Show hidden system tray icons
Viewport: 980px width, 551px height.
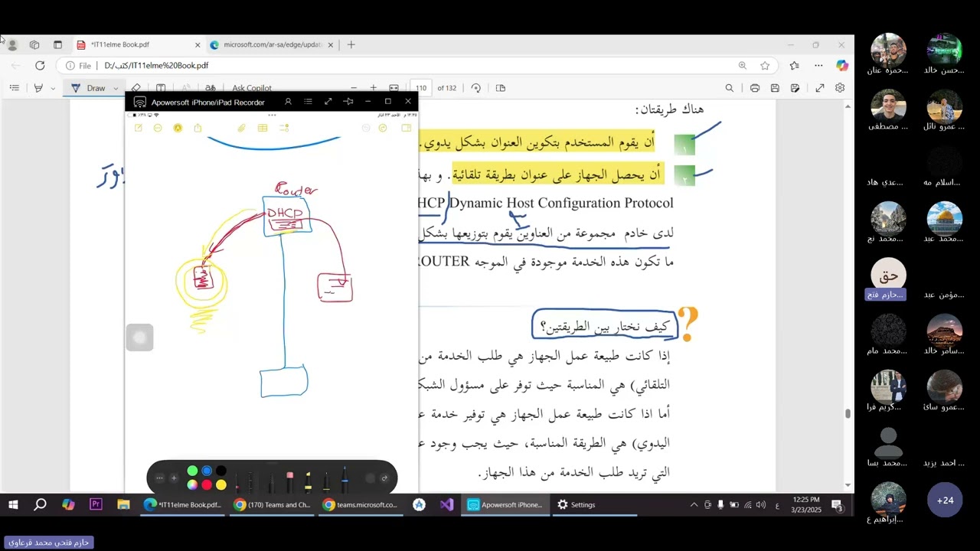(694, 505)
